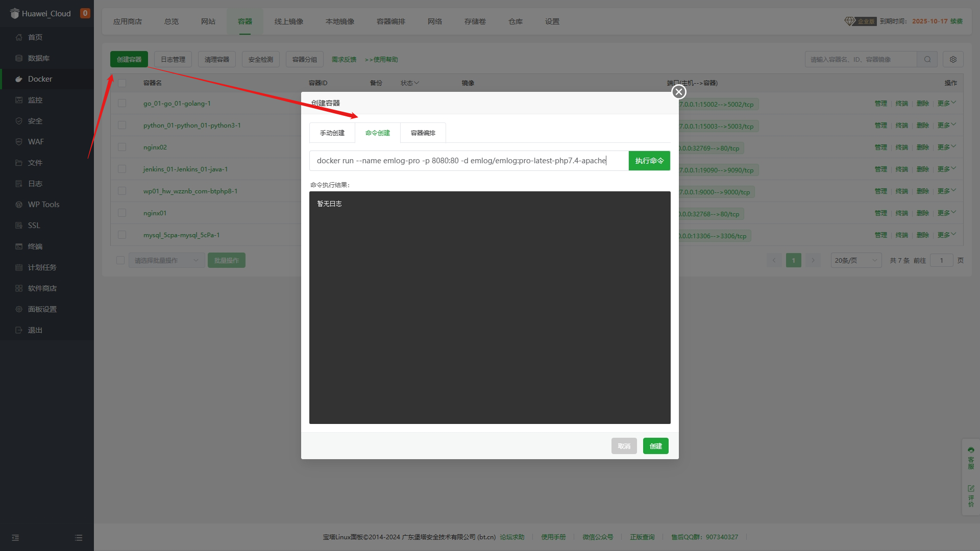
Task: Check the box for mysql_5cpa-mysql_5cPa-1
Action: 122,235
